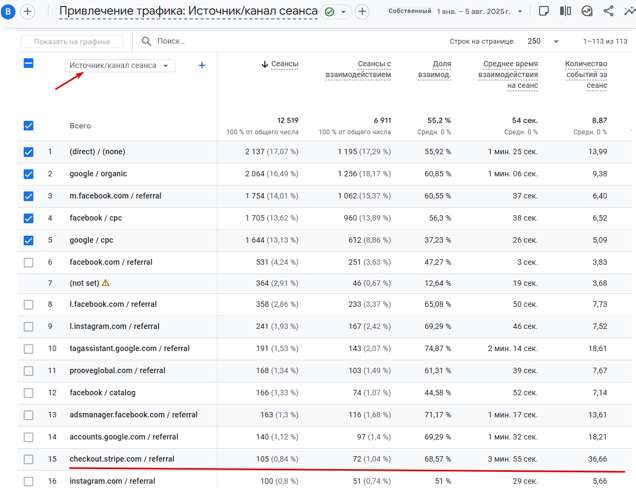Sort by Среднее время взаимодействия на сеанс

(508, 75)
